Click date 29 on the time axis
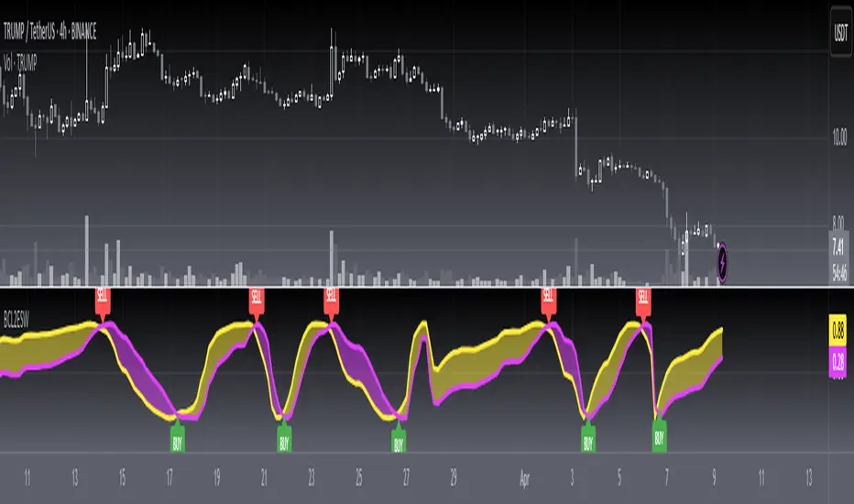Image resolution: width=854 pixels, height=504 pixels. coord(454,477)
